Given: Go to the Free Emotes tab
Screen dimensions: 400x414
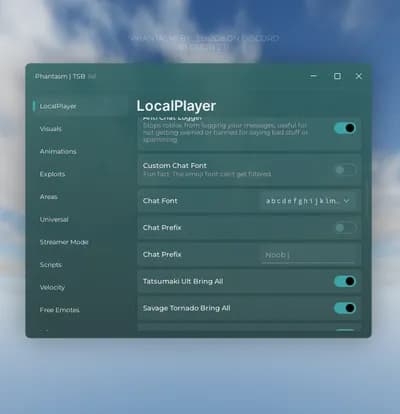Looking at the screenshot, I should pyautogui.click(x=60, y=310).
